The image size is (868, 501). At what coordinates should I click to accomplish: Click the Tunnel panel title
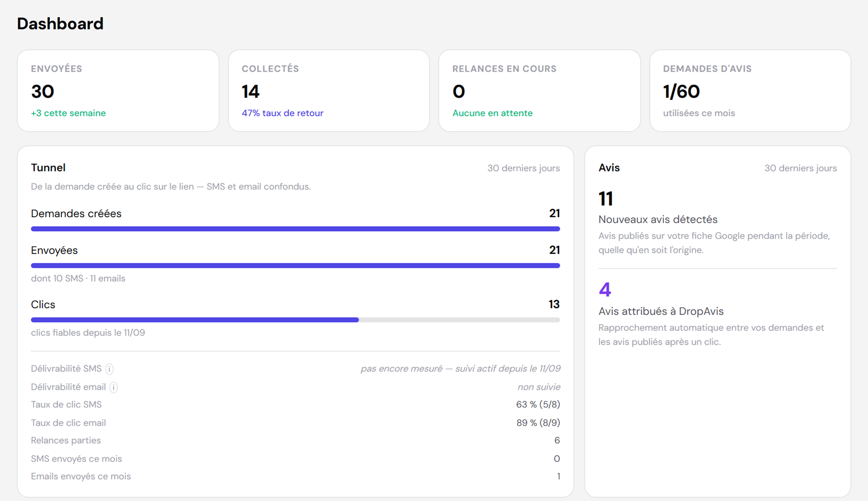tap(48, 168)
